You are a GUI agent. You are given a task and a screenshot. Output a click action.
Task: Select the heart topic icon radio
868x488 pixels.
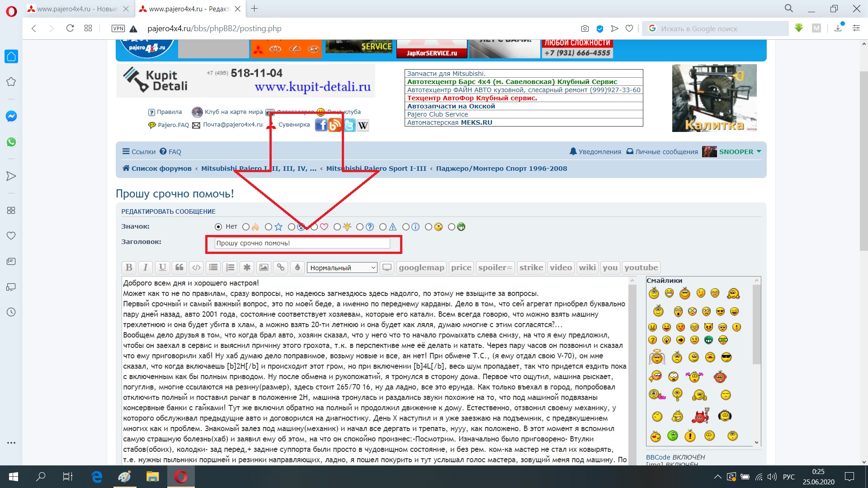point(315,227)
